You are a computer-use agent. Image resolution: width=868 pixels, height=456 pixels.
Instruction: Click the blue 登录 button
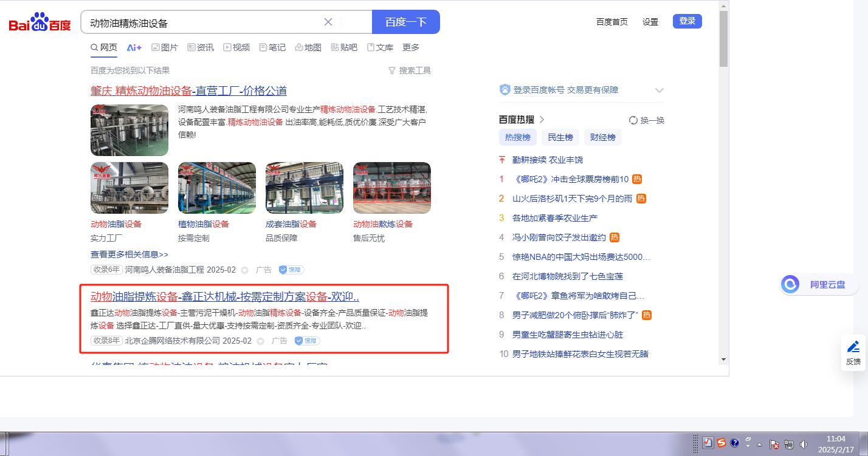point(687,21)
